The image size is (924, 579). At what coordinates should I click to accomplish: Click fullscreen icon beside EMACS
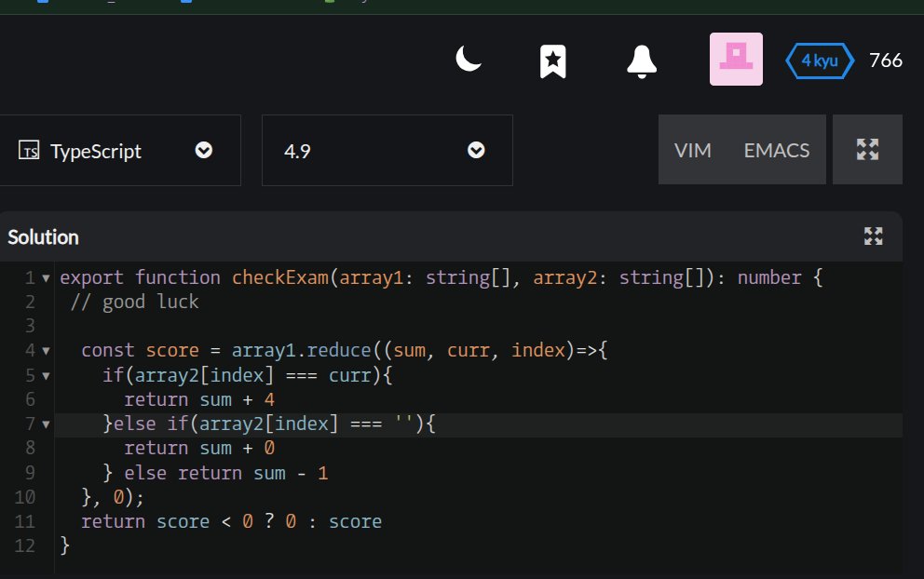[x=867, y=150]
